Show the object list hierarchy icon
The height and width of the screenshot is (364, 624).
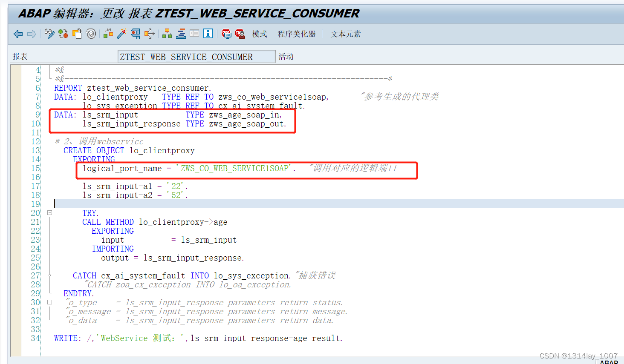click(167, 34)
